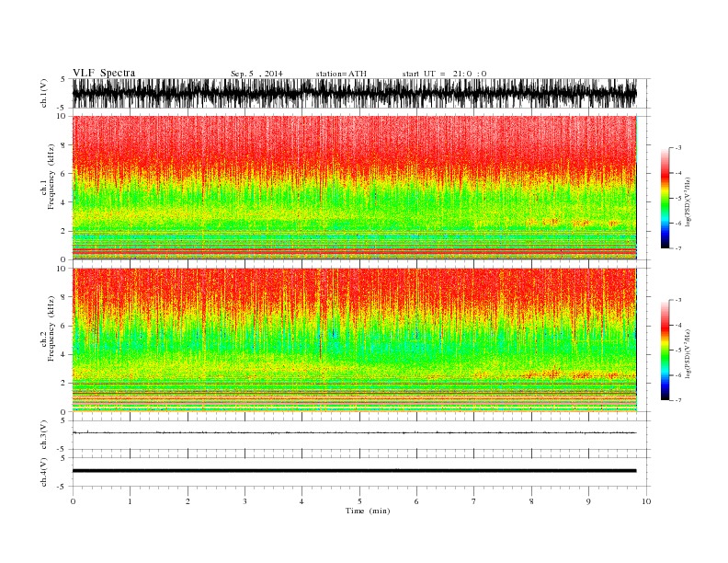
Task: Click the lower color scale bar for ch.2
Action: 665,350
